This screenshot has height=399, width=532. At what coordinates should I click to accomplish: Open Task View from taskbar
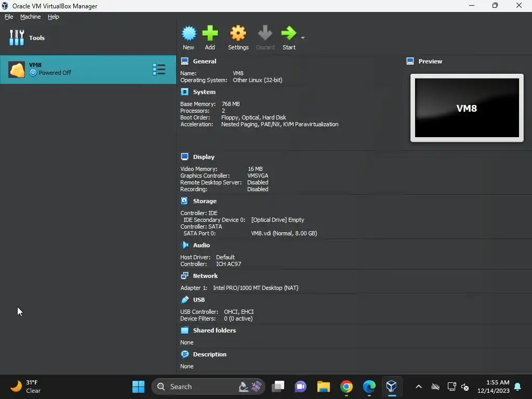pos(278,387)
